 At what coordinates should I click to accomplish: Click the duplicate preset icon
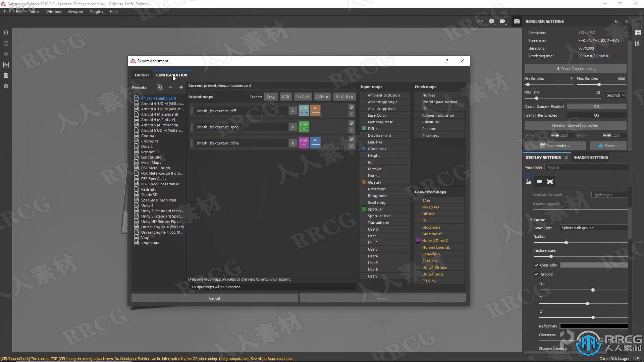click(159, 87)
